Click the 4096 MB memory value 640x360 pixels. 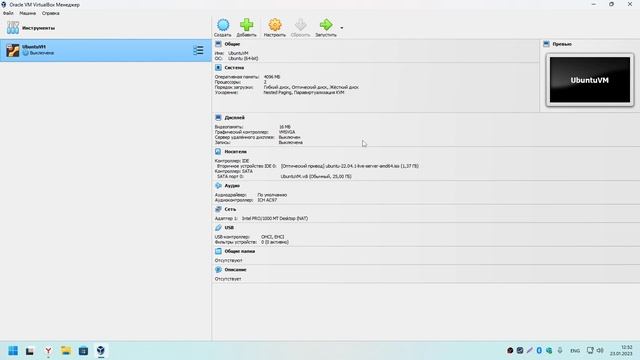click(x=272, y=77)
